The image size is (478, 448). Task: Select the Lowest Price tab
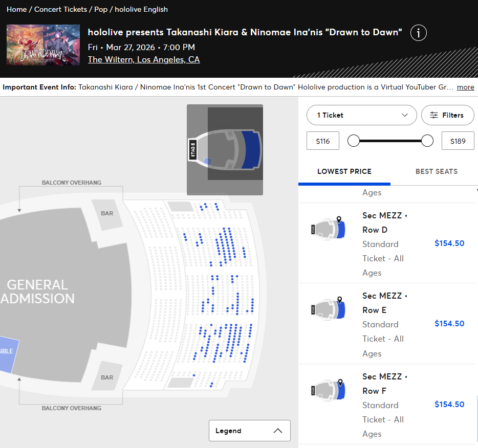344,171
